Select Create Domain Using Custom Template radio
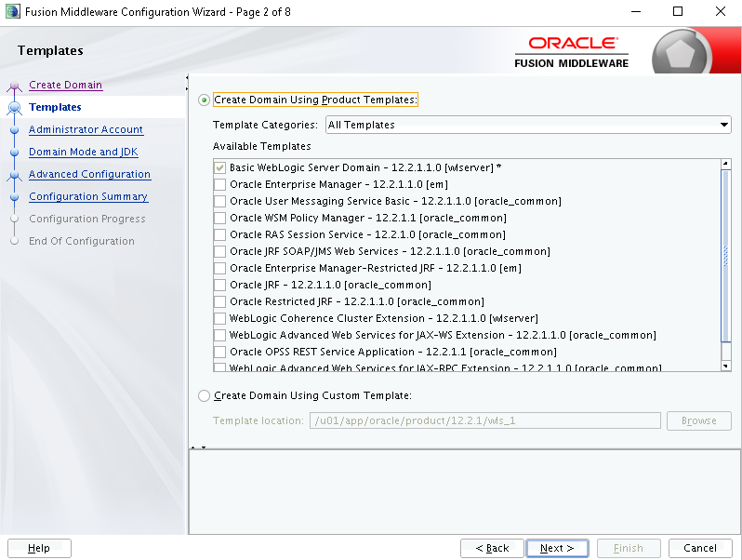742x560 pixels. pos(204,395)
